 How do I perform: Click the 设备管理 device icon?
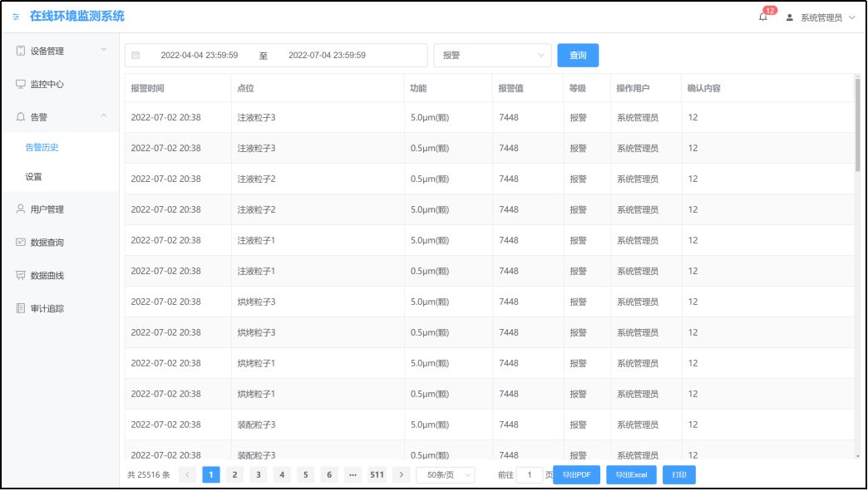21,51
